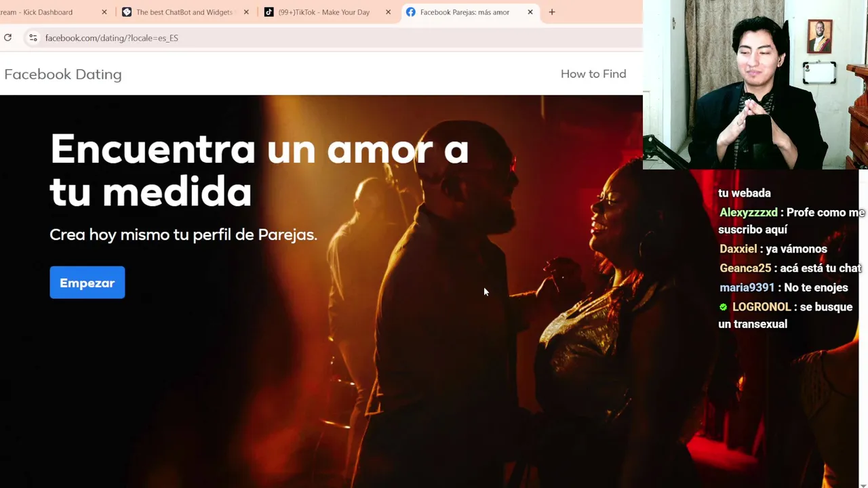Click the Facebook Dating logo text
This screenshot has width=868, height=488.
[x=63, y=75]
